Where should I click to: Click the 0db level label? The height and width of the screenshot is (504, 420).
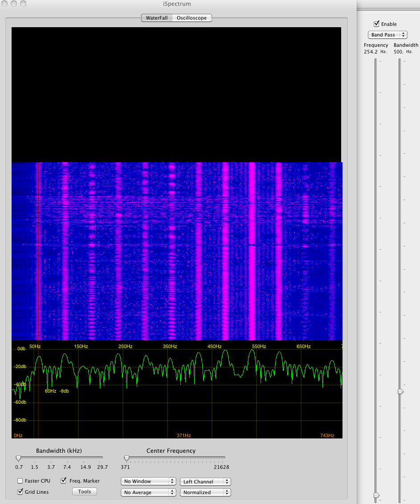pyautogui.click(x=21, y=348)
